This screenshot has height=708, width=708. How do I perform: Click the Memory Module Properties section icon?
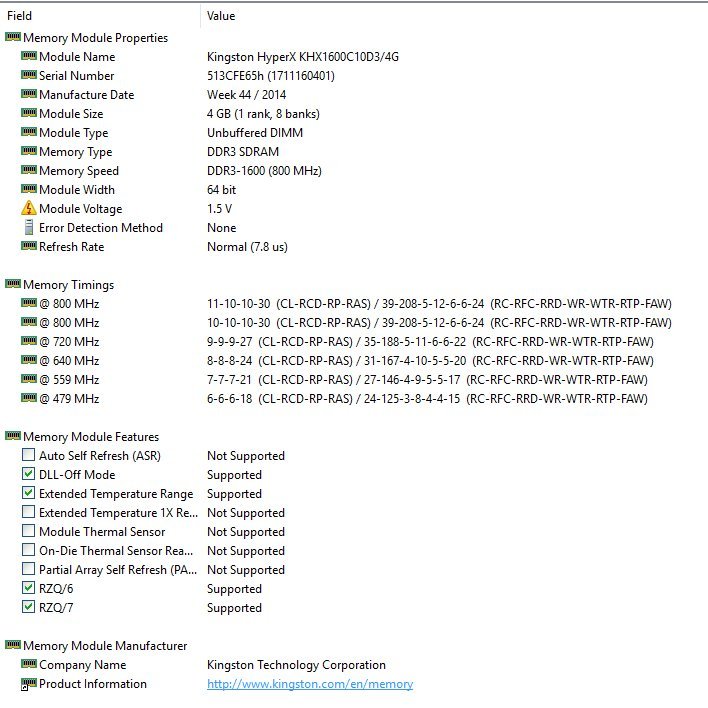(13, 37)
